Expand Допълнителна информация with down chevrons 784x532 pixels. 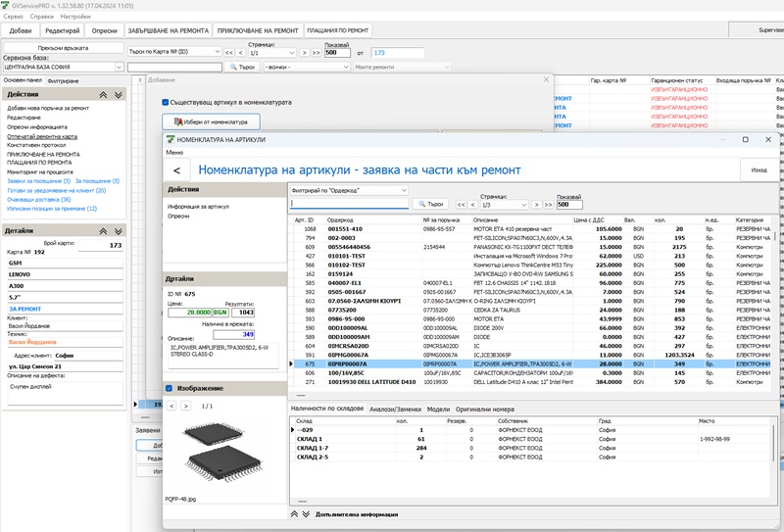click(x=306, y=514)
